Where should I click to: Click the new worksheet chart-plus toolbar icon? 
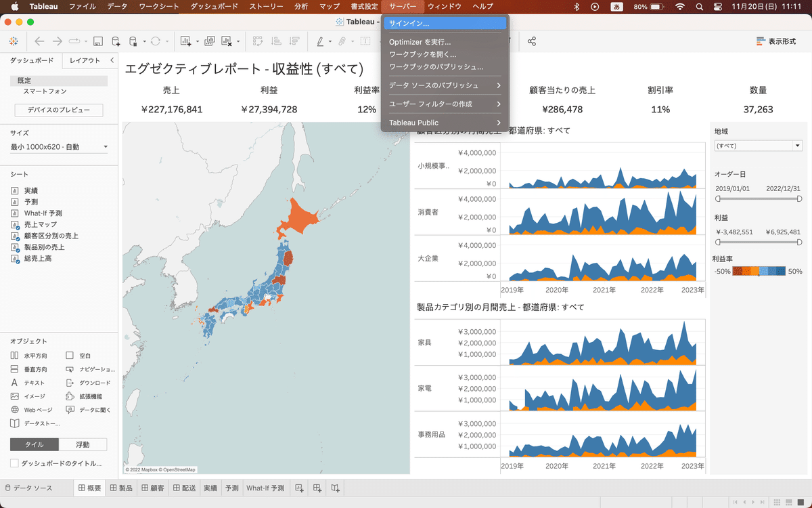coord(185,41)
